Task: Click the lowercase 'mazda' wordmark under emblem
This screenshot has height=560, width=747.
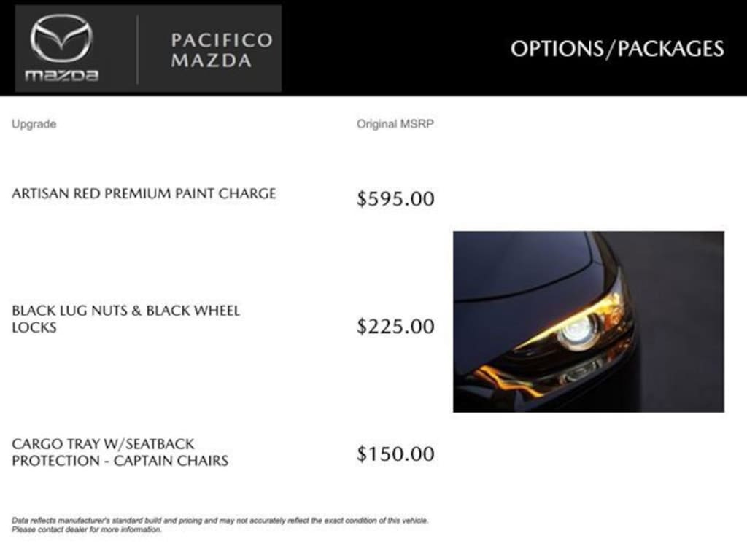Action: click(x=61, y=75)
